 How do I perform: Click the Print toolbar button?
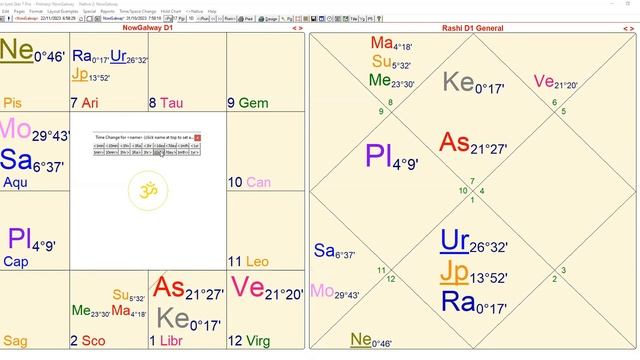pos(246,19)
